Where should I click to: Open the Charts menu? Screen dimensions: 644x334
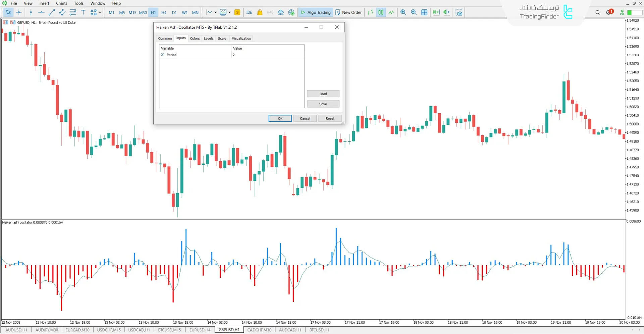(x=61, y=3)
